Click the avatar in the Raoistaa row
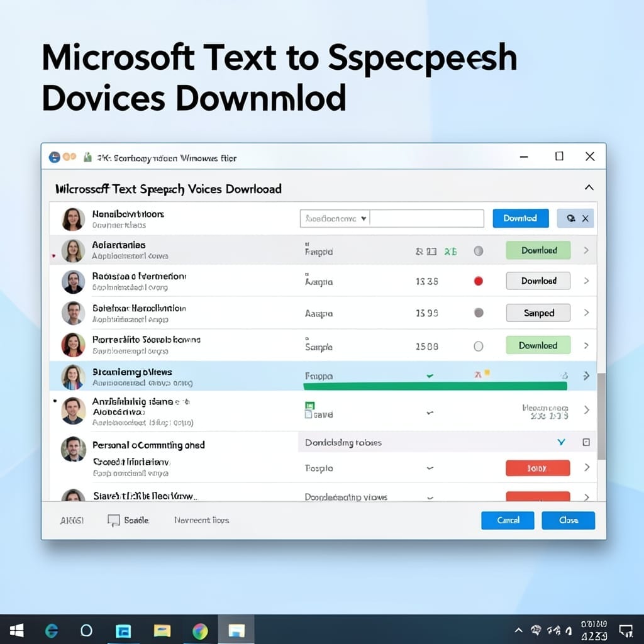Viewport: 644px width, 644px height. pyautogui.click(x=73, y=282)
